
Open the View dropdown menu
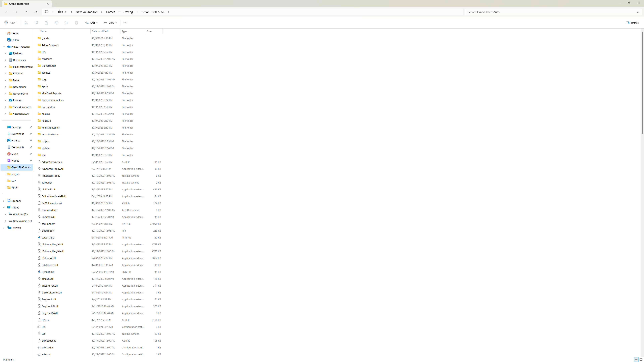tap(110, 23)
